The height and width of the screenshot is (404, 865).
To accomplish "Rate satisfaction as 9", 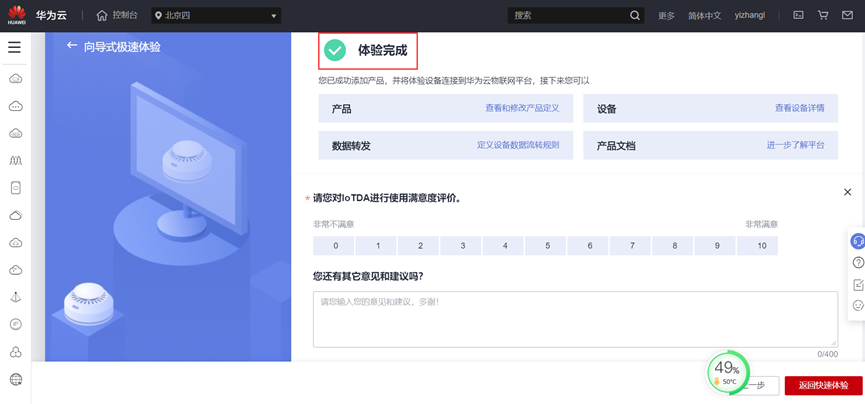I will (x=717, y=246).
